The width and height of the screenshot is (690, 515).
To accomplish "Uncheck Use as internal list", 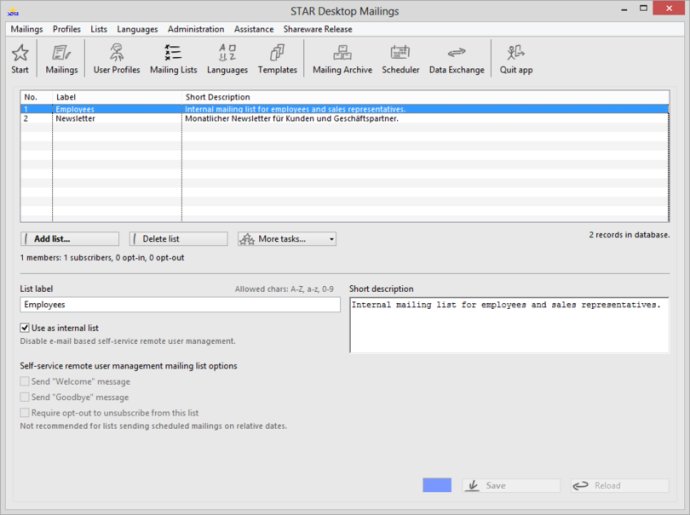I will coord(25,328).
